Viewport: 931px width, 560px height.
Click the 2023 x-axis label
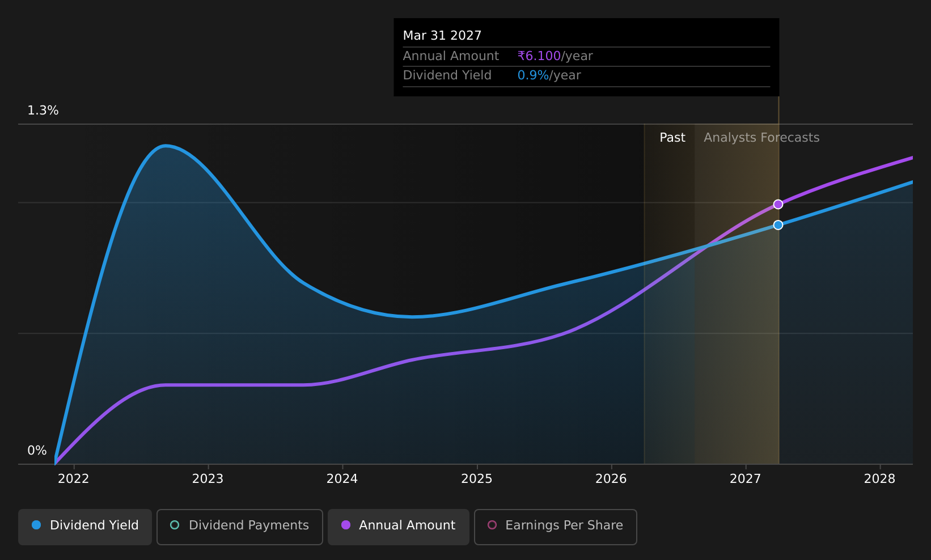208,479
